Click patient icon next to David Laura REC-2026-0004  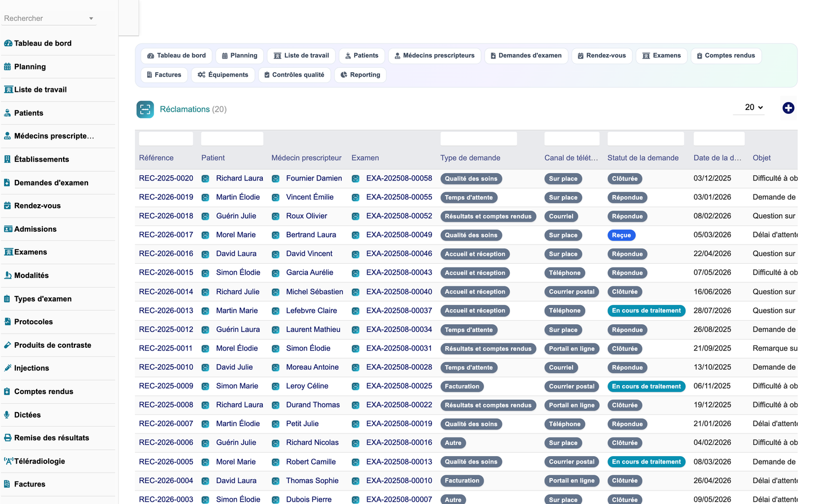click(x=205, y=481)
